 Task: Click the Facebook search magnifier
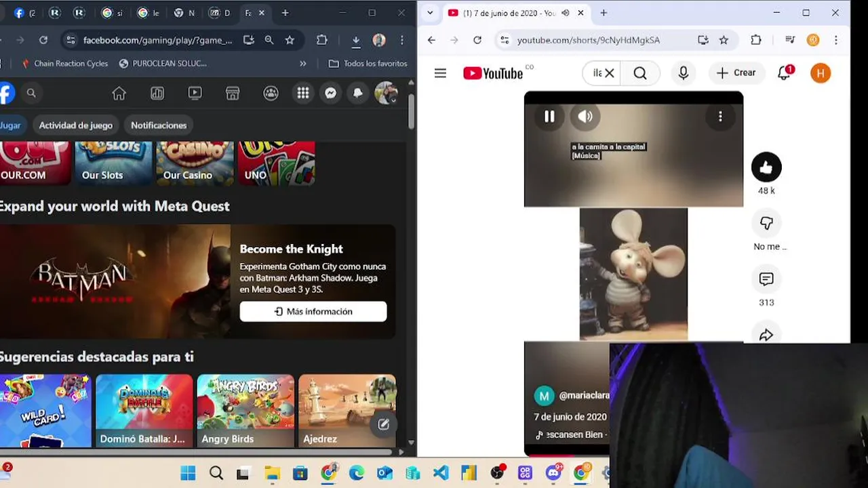point(31,94)
